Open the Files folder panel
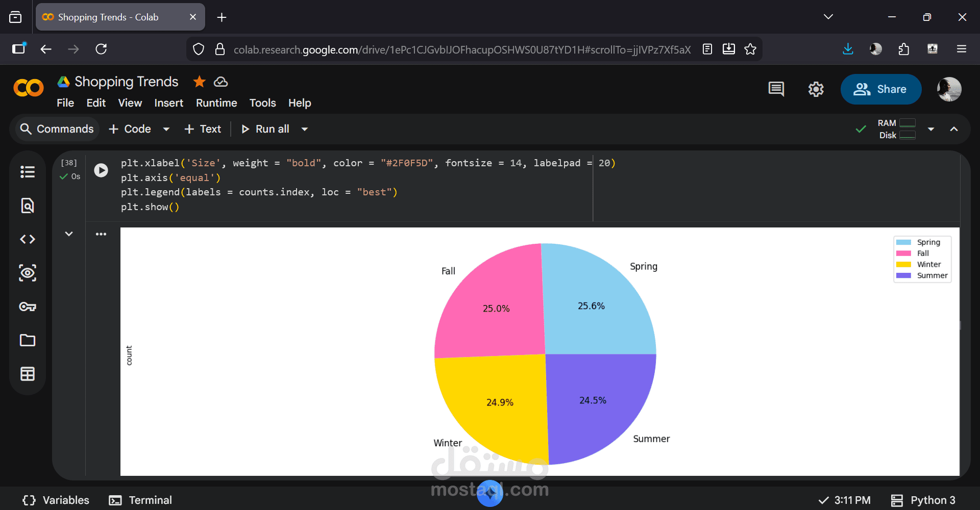980x510 pixels. click(28, 340)
